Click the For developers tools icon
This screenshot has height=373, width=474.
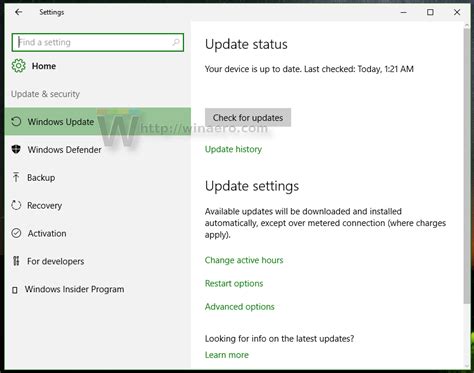[16, 261]
